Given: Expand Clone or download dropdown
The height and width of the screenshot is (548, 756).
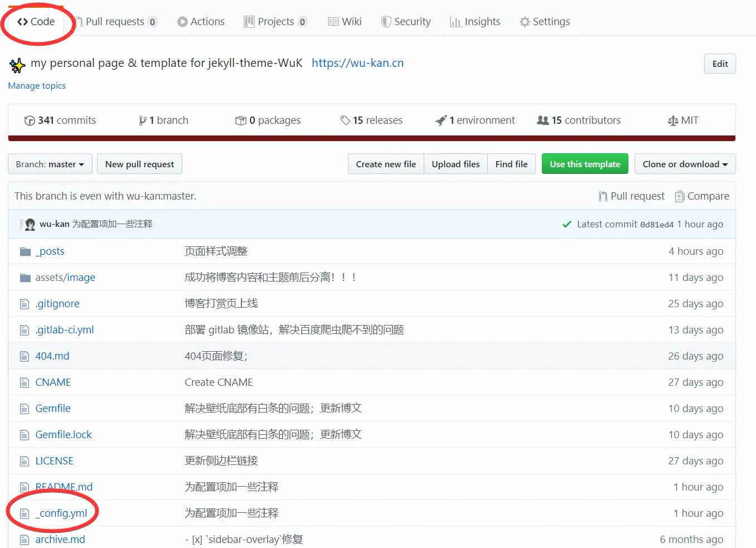Looking at the screenshot, I should pos(685,164).
